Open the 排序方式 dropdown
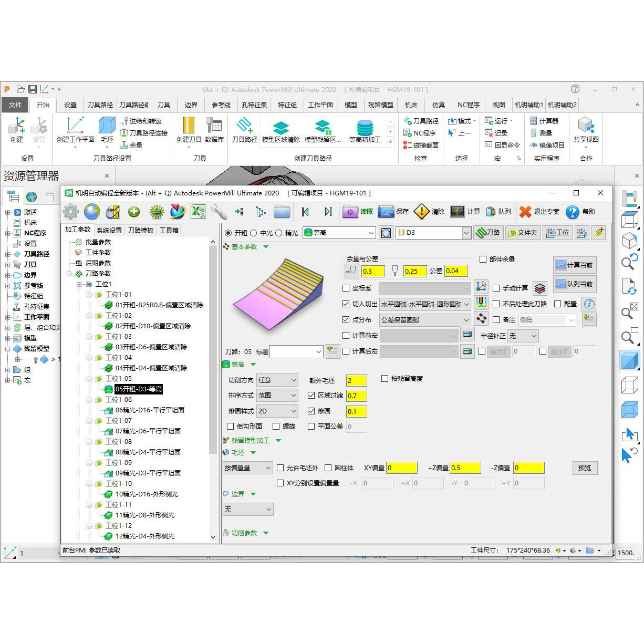This screenshot has width=644, height=644. pos(277,396)
